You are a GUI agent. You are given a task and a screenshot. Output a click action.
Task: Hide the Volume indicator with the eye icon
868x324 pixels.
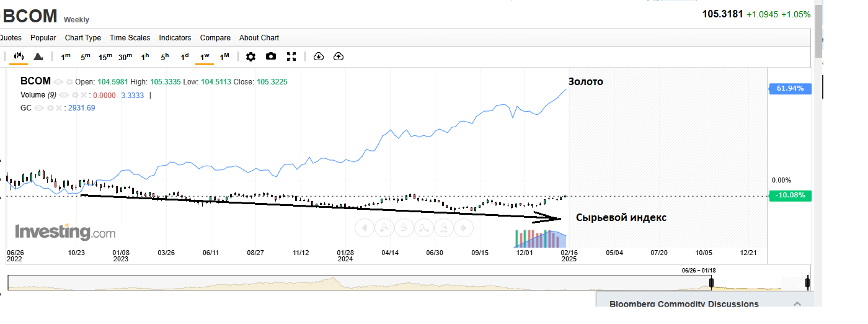(63, 95)
